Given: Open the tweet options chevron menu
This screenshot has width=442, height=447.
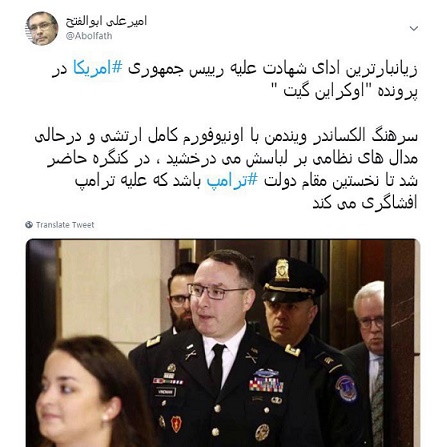Looking at the screenshot, I should point(414,28).
